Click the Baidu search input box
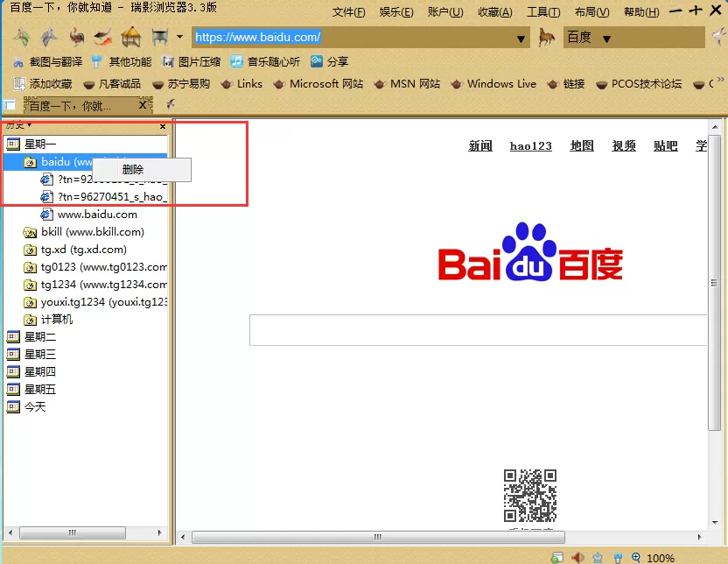Viewport: 728px width, 564px height. 479,330
